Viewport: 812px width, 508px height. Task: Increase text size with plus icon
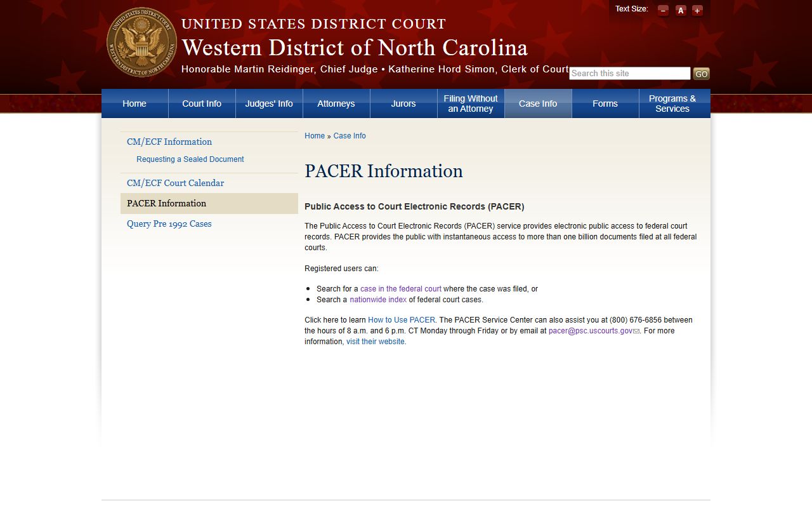coord(697,10)
